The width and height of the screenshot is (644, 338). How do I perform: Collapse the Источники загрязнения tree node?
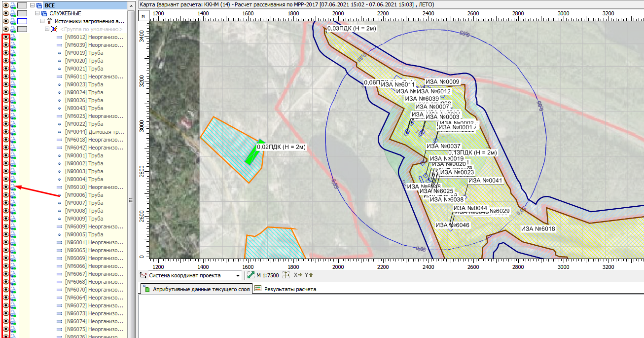coord(42,21)
